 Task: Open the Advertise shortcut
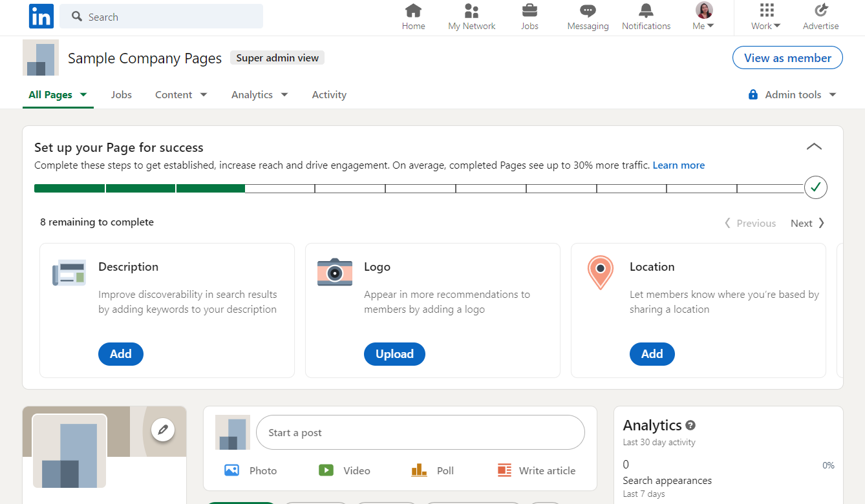[821, 17]
